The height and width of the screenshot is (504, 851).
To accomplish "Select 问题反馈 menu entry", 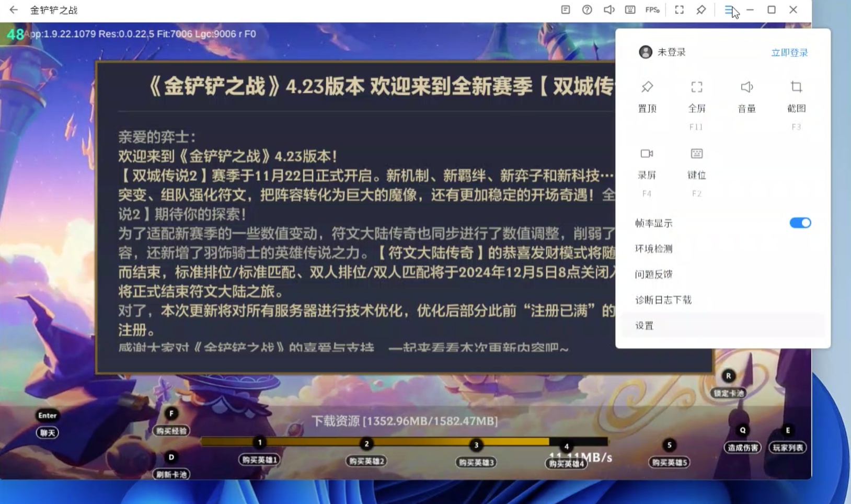I will tap(723, 274).
